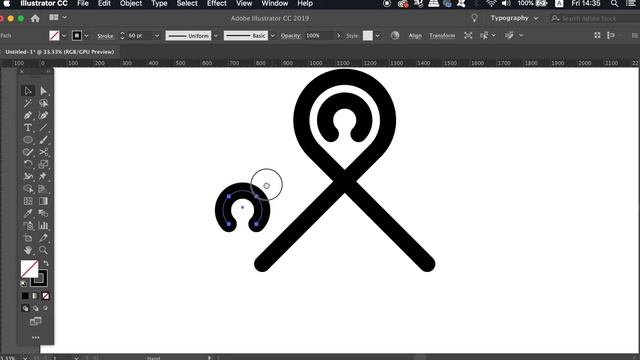Click the Opacity 100% field
The height and width of the screenshot is (360, 640).
pyautogui.click(x=319, y=36)
